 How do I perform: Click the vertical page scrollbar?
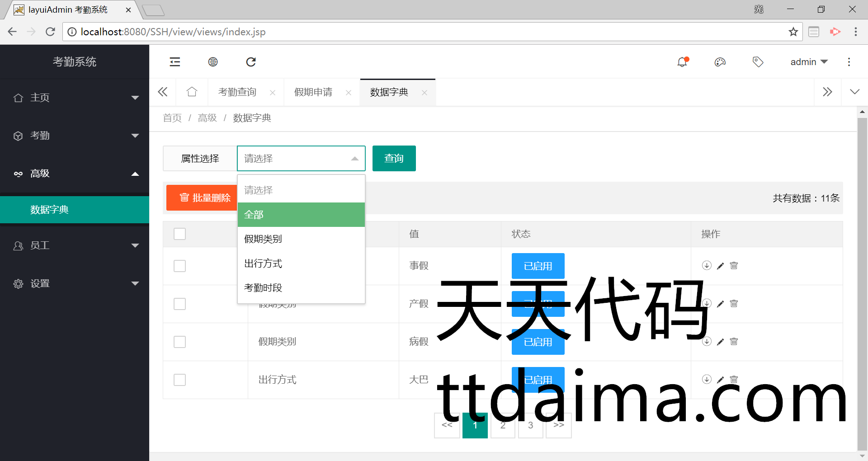[x=862, y=280]
